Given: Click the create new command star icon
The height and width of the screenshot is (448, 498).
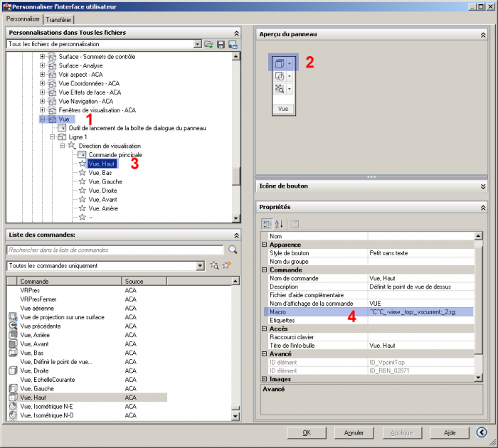Looking at the screenshot, I should click(227, 266).
